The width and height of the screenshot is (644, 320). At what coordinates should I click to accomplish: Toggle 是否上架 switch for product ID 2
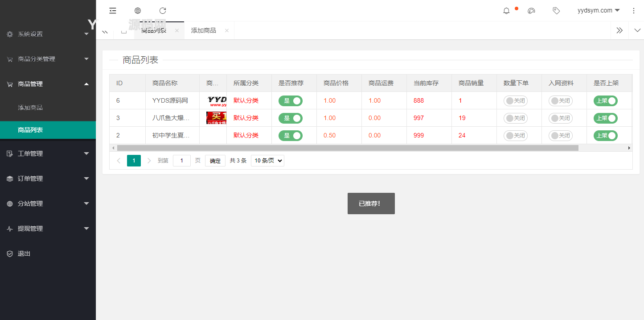tap(605, 136)
